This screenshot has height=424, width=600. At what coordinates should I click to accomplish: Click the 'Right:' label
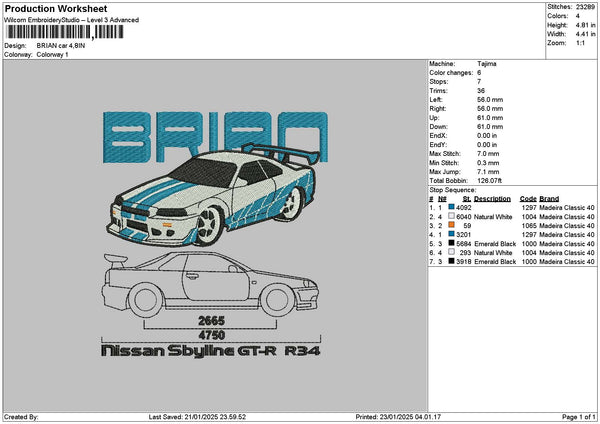point(438,109)
